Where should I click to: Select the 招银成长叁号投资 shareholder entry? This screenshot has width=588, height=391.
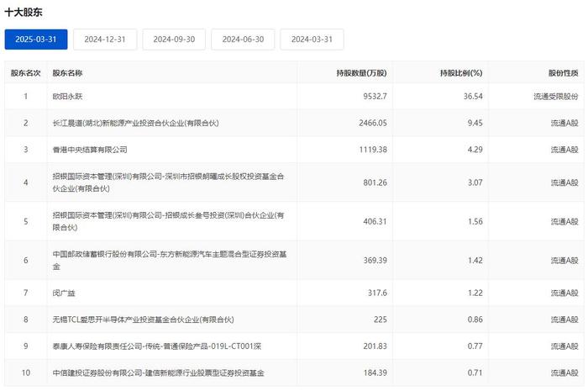point(168,221)
